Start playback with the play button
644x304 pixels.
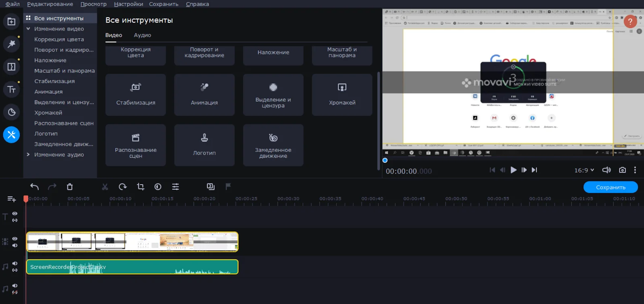tap(513, 170)
